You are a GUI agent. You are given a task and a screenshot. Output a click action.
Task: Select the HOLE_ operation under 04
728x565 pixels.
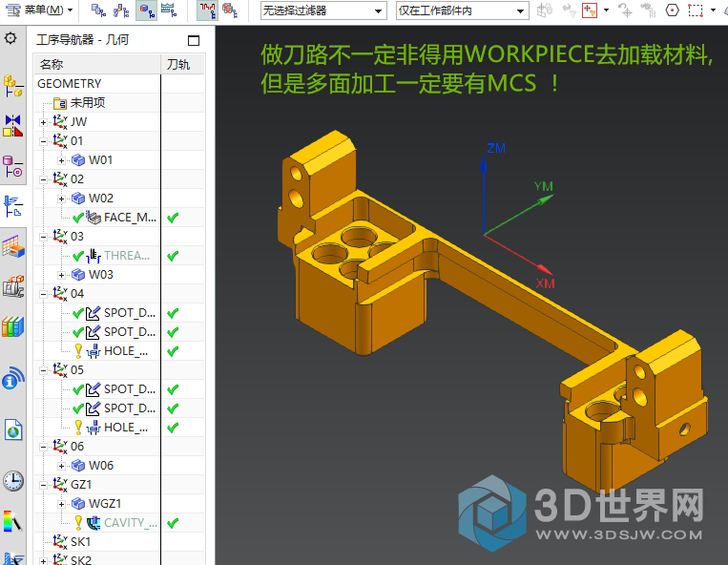(x=126, y=351)
